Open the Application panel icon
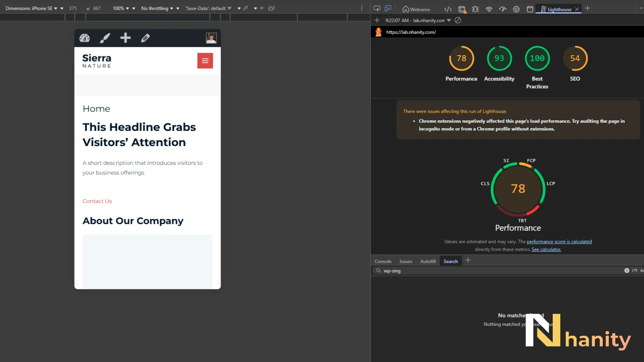This screenshot has width=644, height=362. tap(530, 9)
